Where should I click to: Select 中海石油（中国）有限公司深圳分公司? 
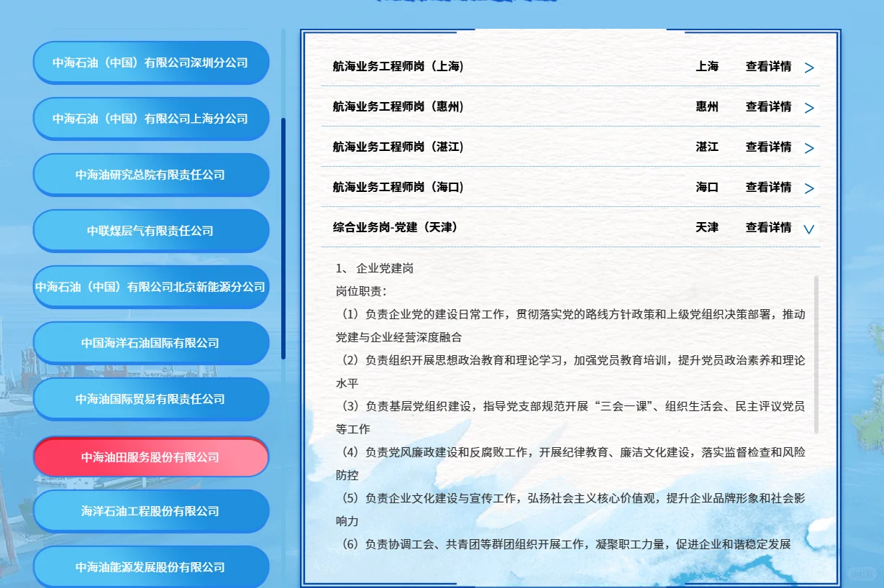point(151,63)
